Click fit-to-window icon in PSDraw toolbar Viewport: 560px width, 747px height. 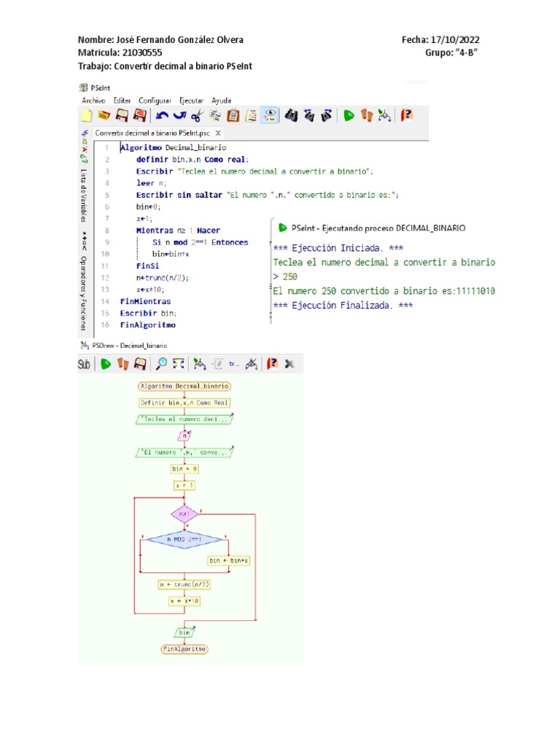coord(179,363)
